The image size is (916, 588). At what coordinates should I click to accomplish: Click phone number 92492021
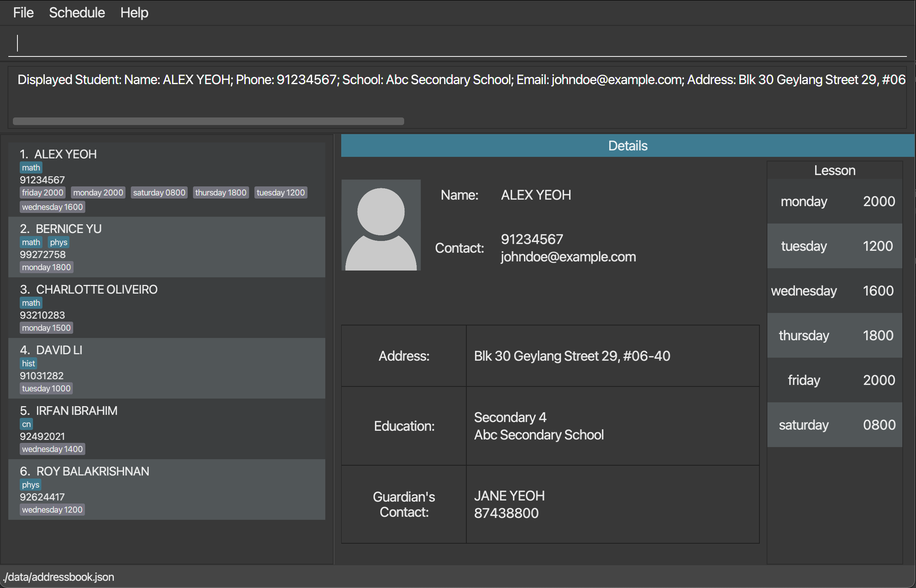(x=42, y=436)
